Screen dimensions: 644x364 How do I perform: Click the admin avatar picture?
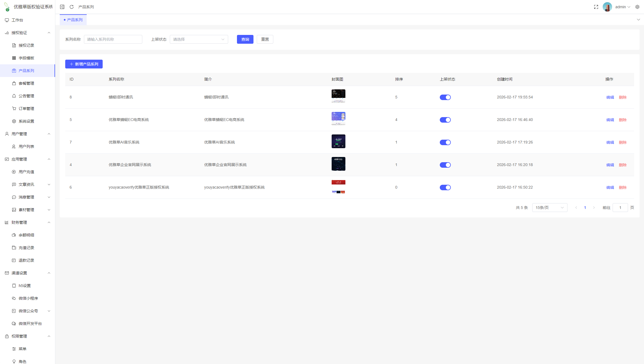607,7
